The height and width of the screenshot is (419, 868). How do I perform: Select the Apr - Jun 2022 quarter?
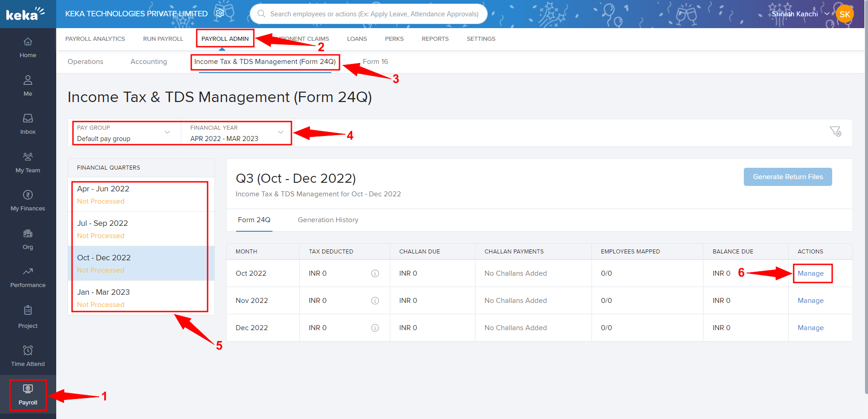coord(141,195)
